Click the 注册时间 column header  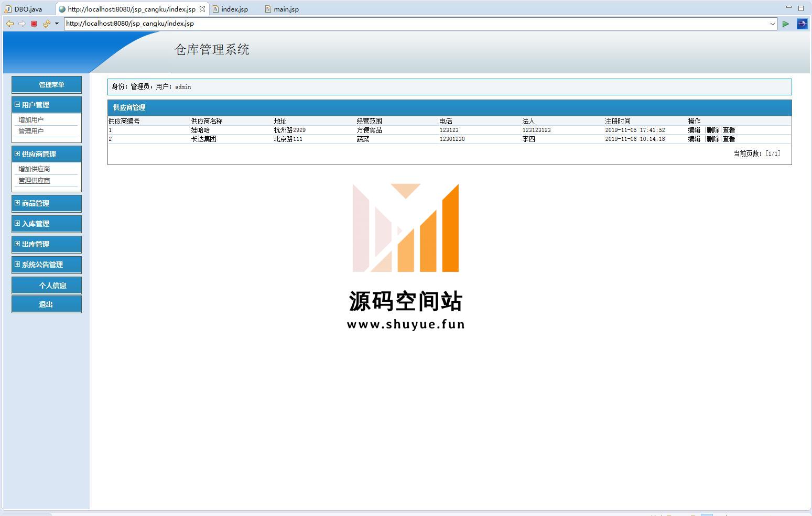click(618, 121)
